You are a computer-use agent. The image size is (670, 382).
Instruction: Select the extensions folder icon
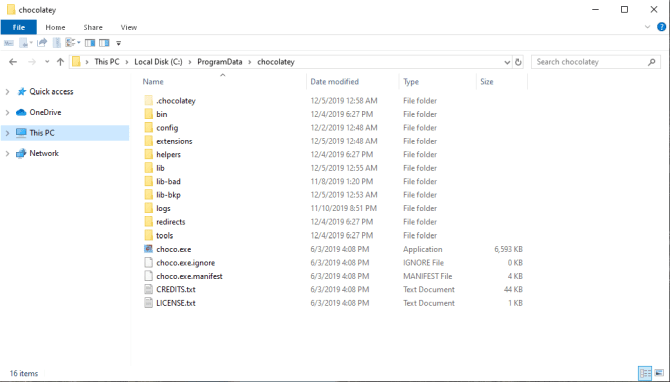(x=148, y=141)
